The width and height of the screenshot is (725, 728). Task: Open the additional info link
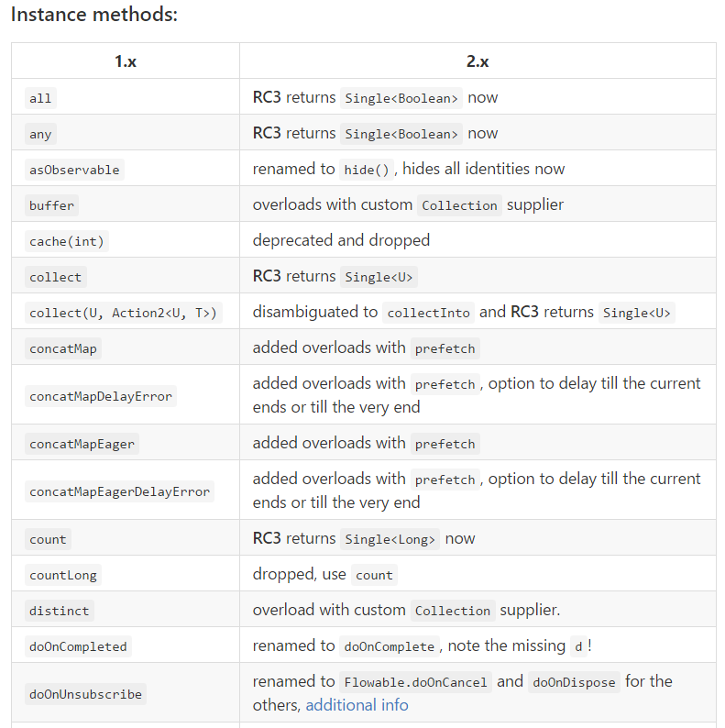[x=357, y=705]
